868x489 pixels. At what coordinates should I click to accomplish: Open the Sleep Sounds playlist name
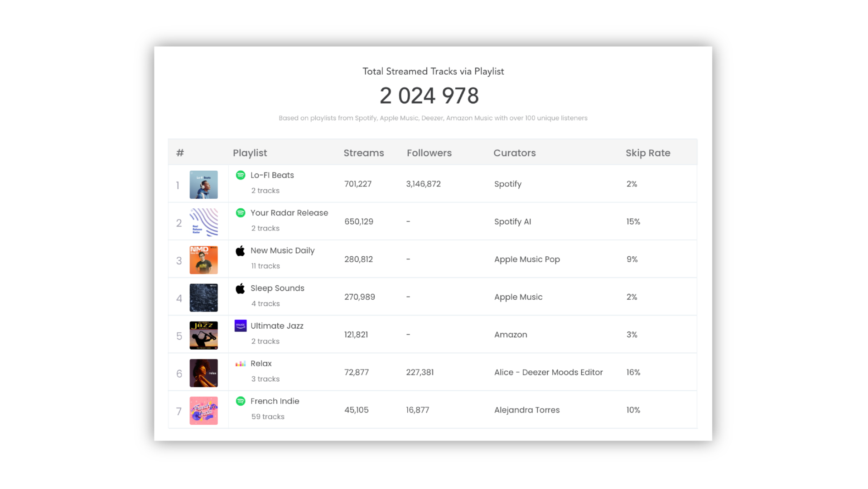[277, 288]
